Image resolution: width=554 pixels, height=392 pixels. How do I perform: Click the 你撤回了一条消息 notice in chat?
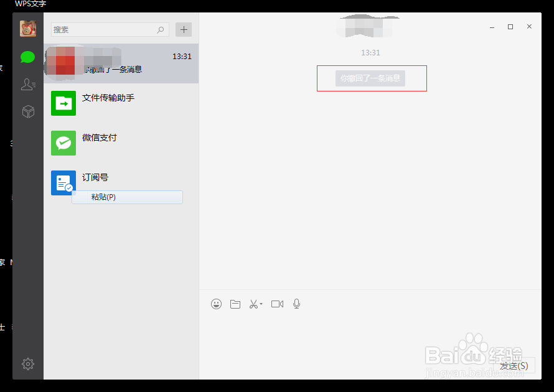(370, 78)
